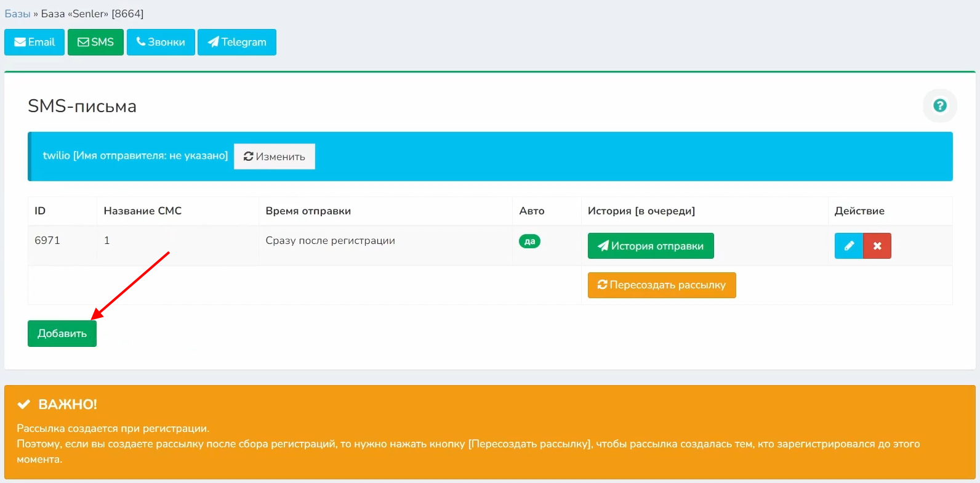Click the Базы breadcrumb link

(17, 14)
